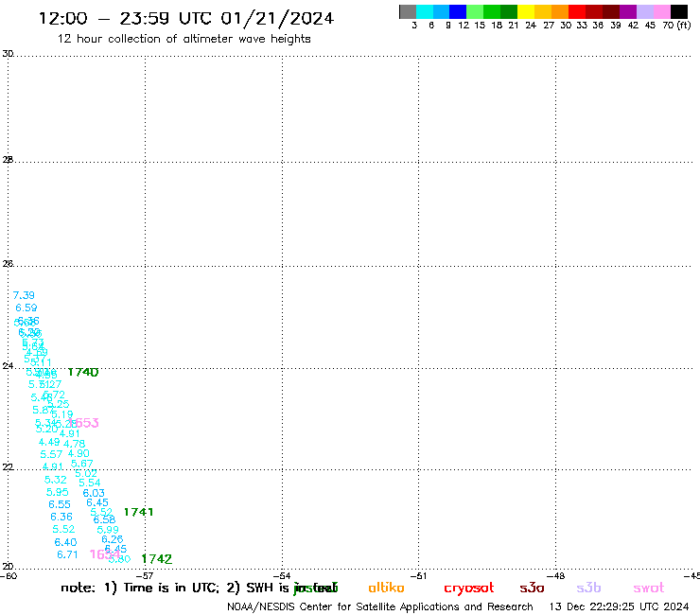Select the green time label 1740
The height and width of the screenshot is (615, 700).
[x=83, y=372]
